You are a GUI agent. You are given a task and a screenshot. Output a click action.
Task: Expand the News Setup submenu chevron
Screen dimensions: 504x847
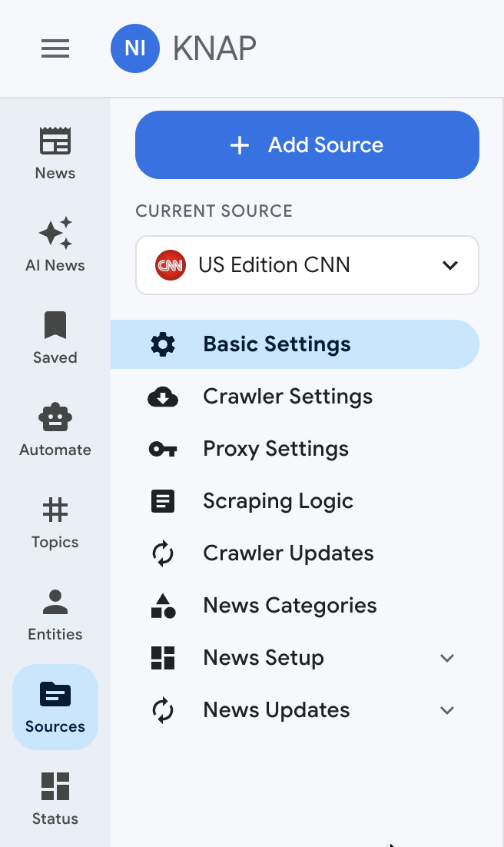447,658
